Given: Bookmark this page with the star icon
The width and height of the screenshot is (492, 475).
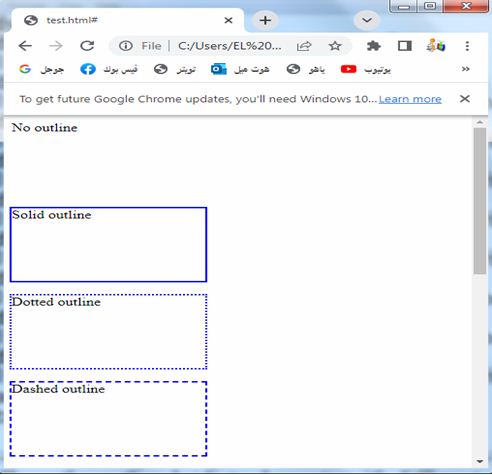Looking at the screenshot, I should [335, 46].
